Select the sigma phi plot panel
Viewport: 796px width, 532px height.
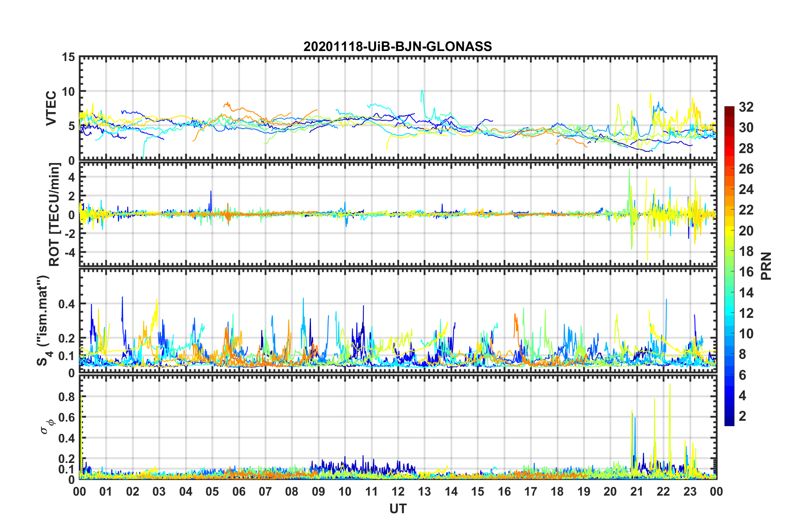pos(398,427)
